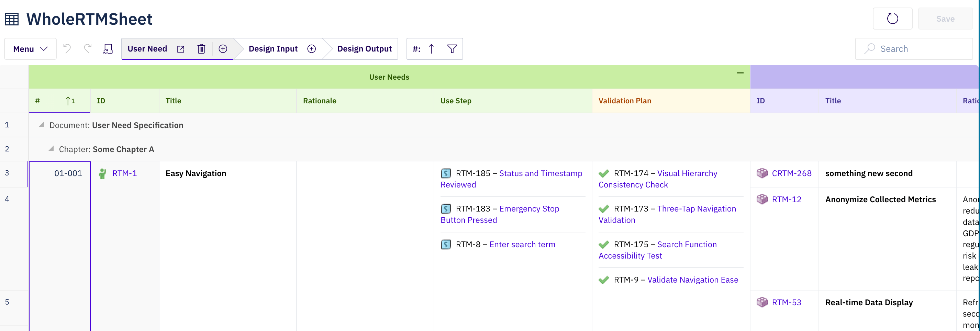Select the Design Output step tab
The width and height of the screenshot is (980, 331).
coord(364,49)
